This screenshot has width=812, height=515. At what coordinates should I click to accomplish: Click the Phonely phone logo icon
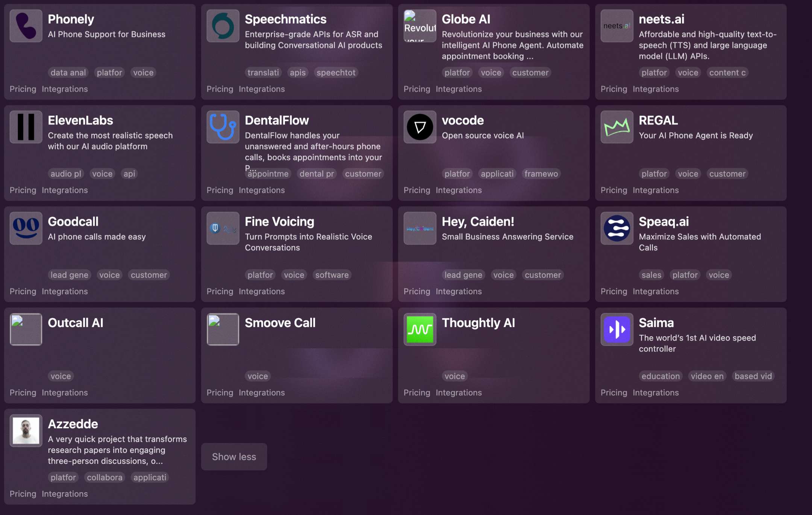click(x=26, y=26)
